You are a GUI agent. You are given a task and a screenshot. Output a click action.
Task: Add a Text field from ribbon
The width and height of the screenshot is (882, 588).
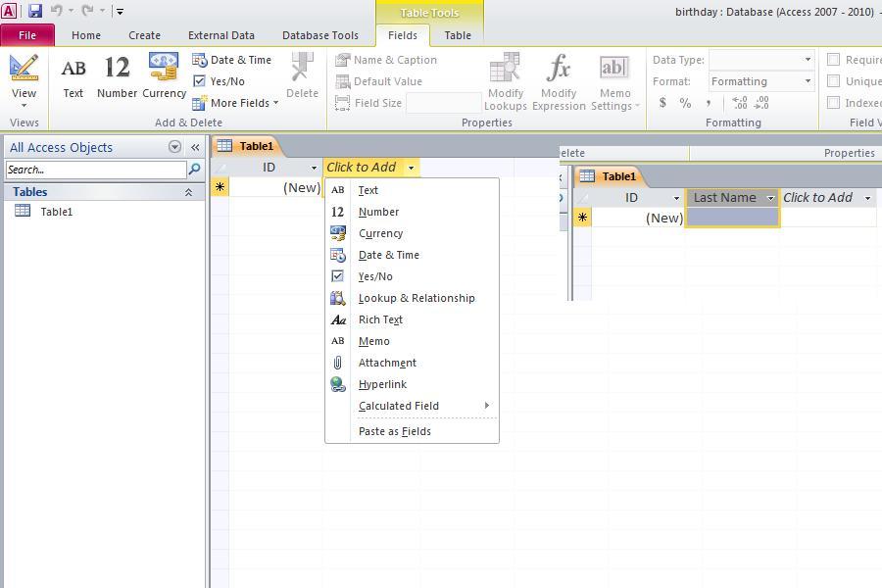pyautogui.click(x=73, y=76)
